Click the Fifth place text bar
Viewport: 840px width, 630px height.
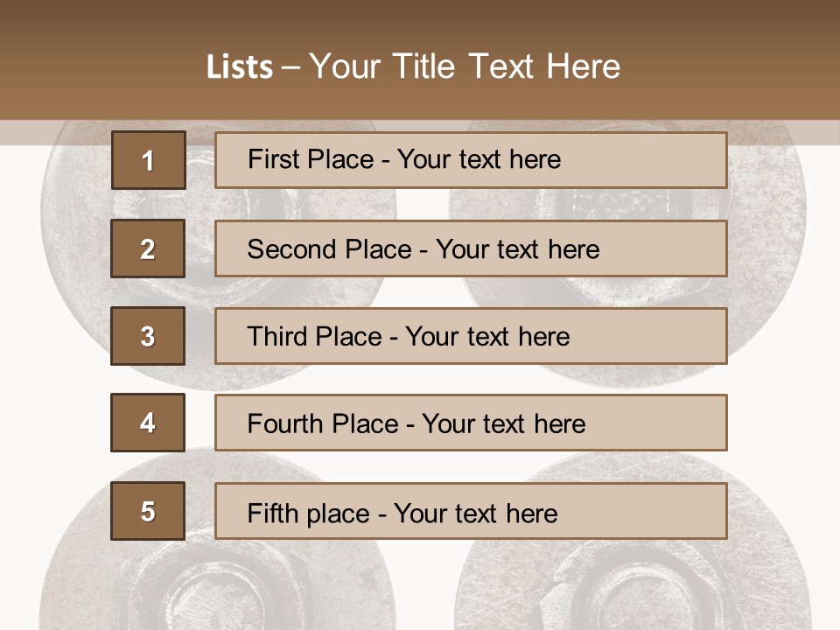pyautogui.click(x=471, y=511)
